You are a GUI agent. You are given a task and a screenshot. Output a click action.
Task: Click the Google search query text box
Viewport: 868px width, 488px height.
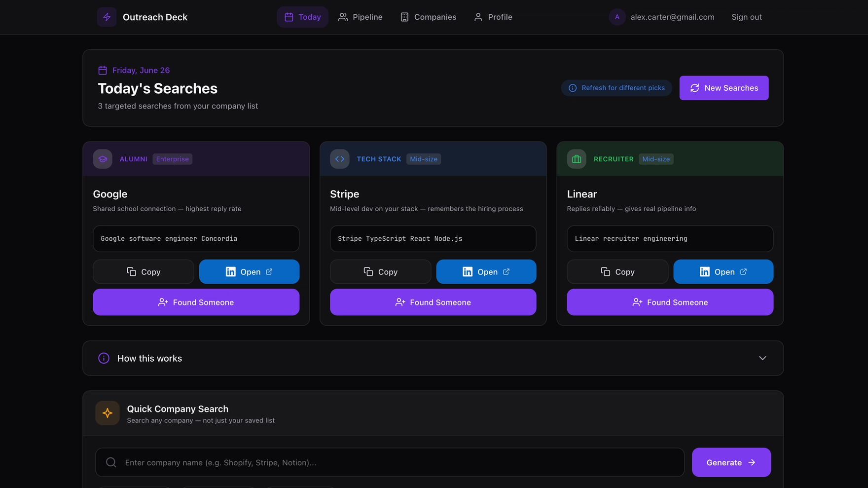[196, 239]
